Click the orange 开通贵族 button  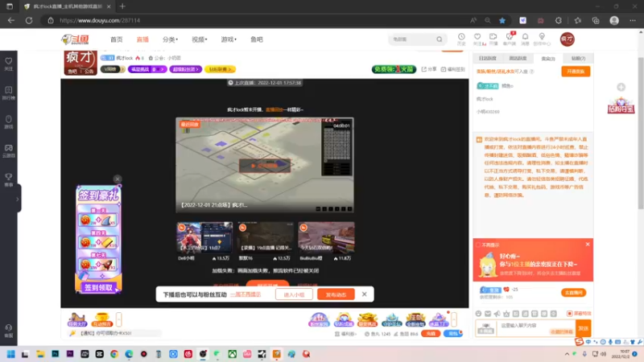tap(576, 72)
